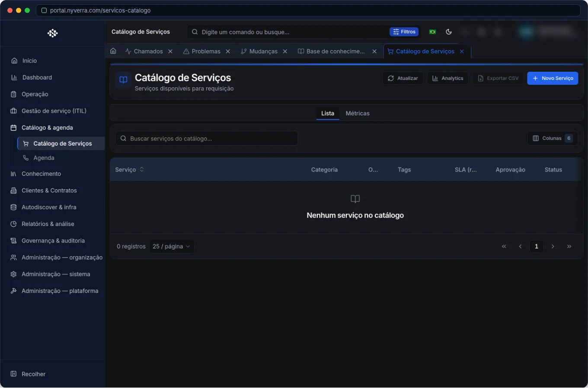The width and height of the screenshot is (588, 388).
Task: Expand the Operação sidebar section
Action: (x=53, y=94)
